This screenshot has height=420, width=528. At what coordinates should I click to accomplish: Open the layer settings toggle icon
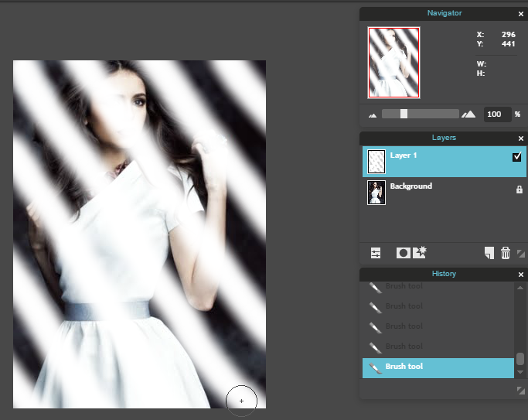[376, 253]
